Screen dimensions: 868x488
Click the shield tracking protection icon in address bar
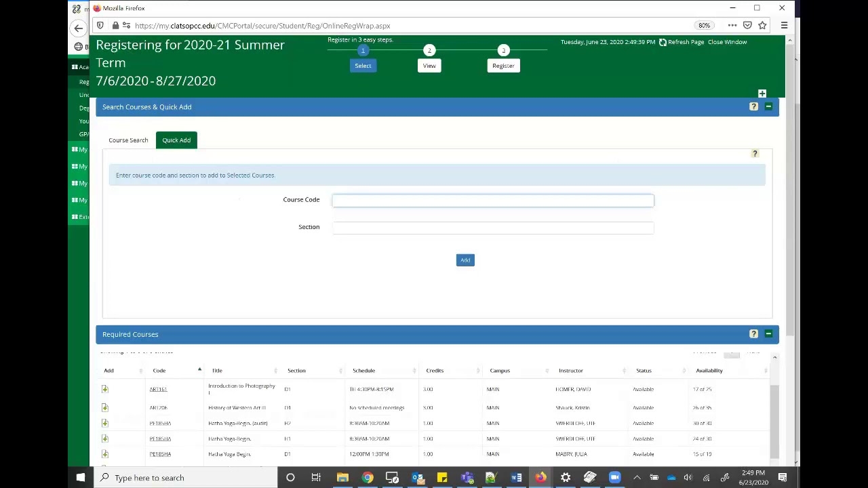(100, 25)
